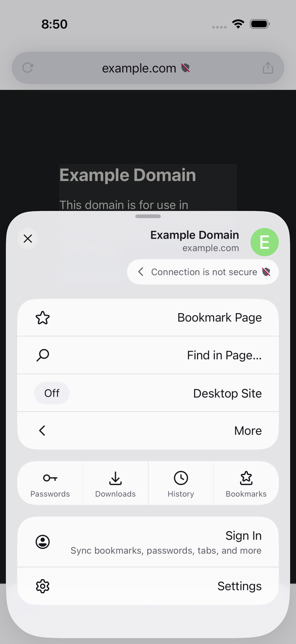Viewport: 296px width, 644px height.
Task: Select the Bookmark Page menu item
Action: pyautogui.click(x=148, y=318)
